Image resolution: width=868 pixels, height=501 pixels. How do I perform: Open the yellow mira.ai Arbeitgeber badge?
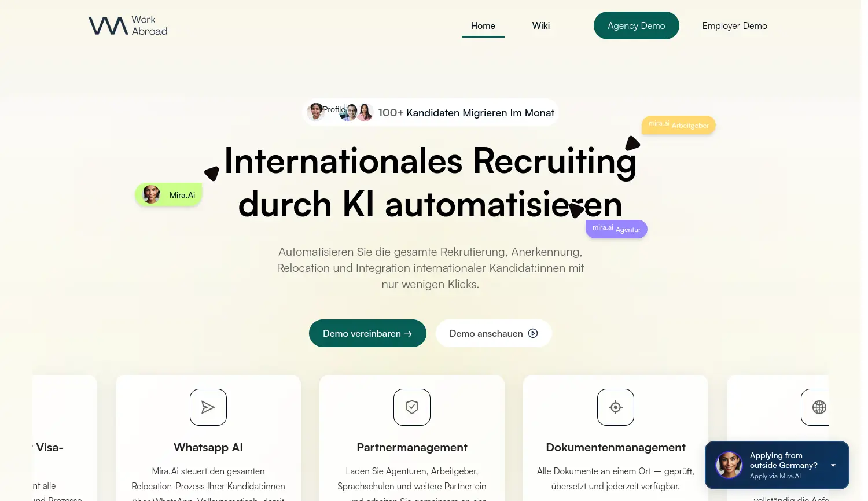point(678,125)
